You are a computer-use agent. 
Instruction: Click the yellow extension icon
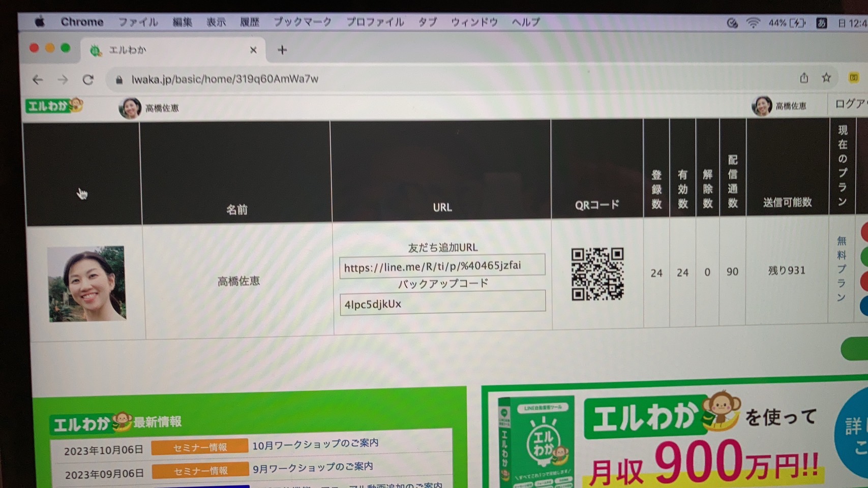854,77
